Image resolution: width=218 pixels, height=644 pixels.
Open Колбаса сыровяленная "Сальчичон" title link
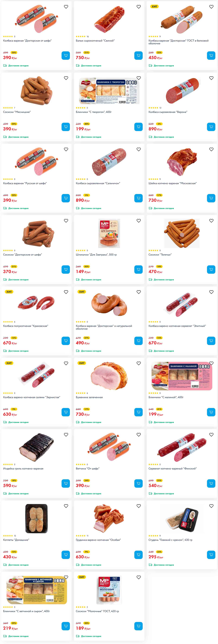[98, 183]
